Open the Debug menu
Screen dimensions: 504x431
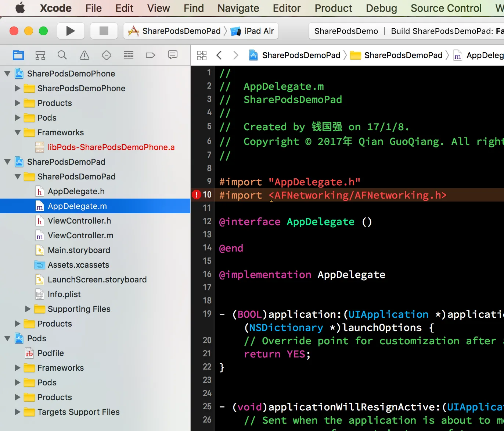[382, 8]
